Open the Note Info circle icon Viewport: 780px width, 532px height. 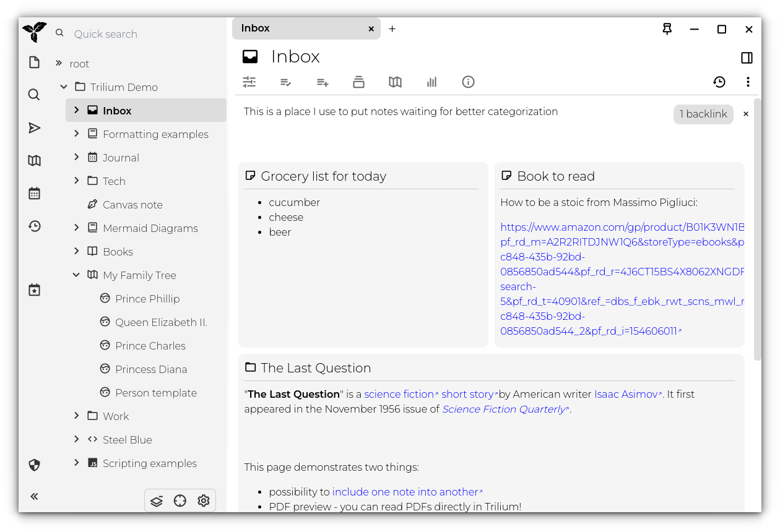468,82
